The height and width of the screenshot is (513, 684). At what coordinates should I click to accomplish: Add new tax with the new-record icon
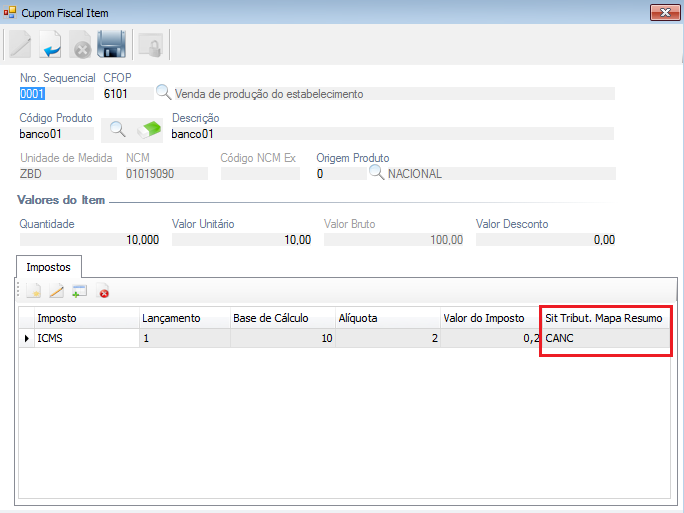[34, 291]
